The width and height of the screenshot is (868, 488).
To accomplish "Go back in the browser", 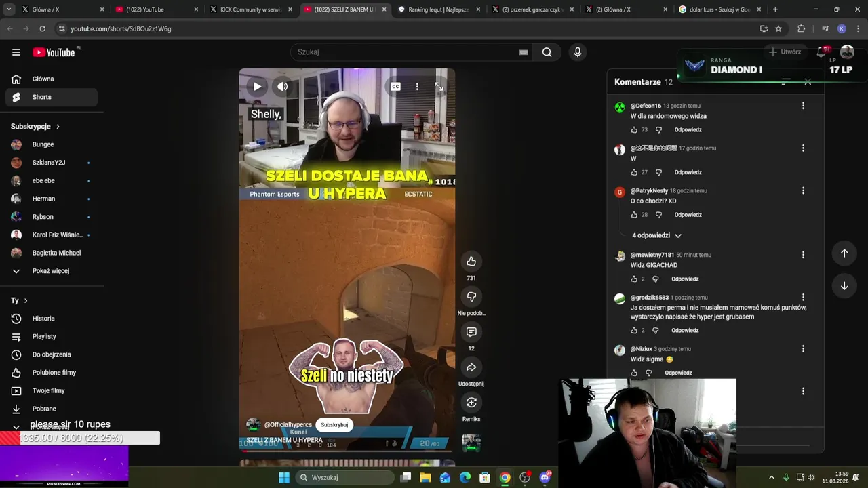I will (x=9, y=28).
